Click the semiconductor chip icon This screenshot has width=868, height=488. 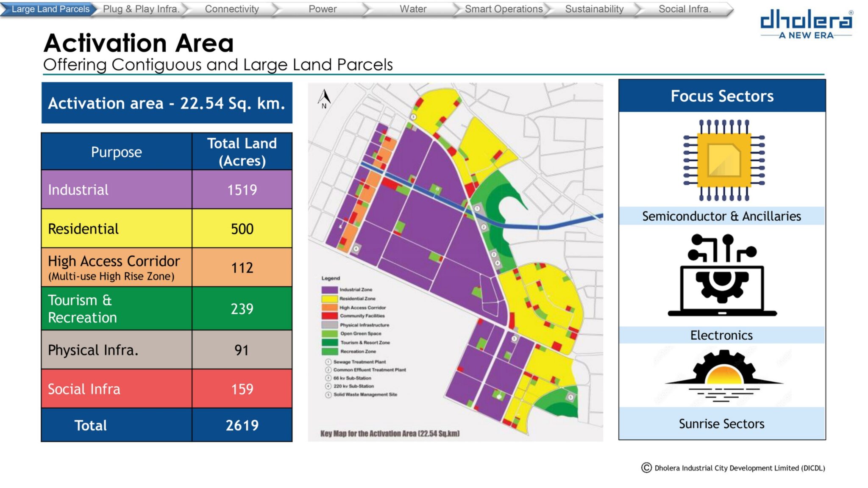724,160
